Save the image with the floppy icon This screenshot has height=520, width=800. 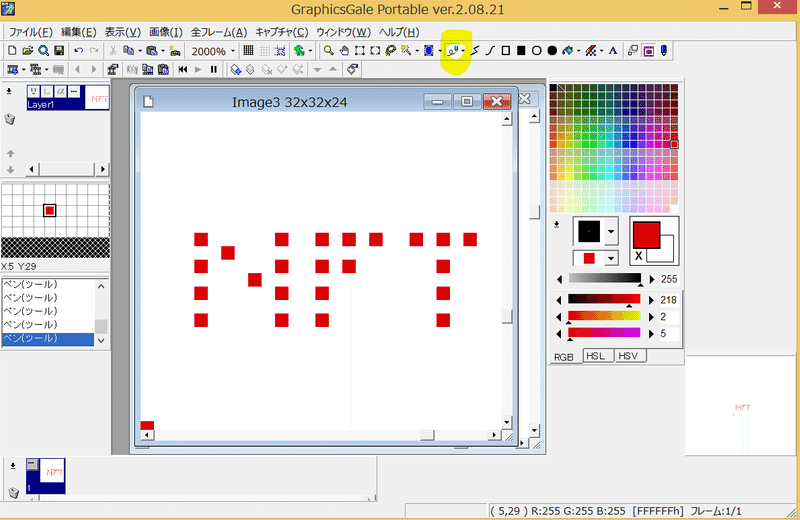[59, 51]
